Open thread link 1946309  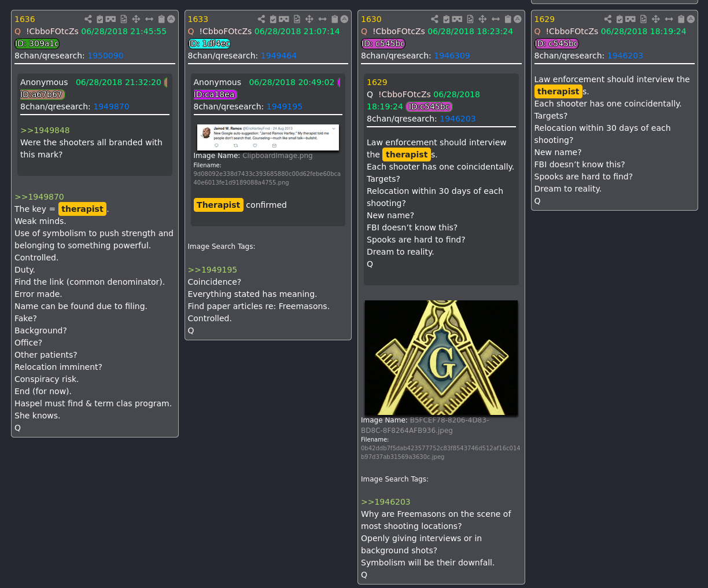pos(452,56)
